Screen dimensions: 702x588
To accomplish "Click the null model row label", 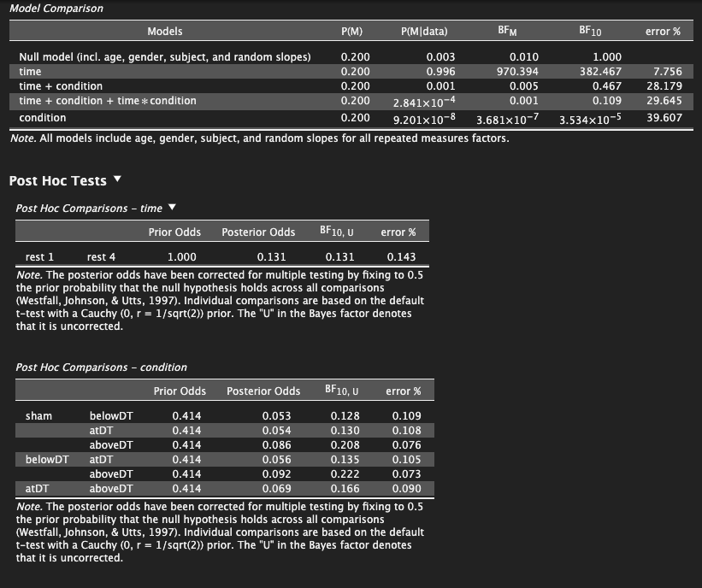I will [164, 57].
